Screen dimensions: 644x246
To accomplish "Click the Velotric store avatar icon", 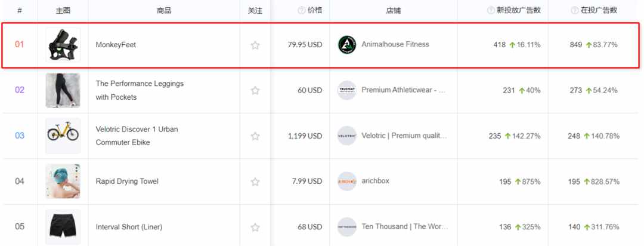I will (x=347, y=136).
